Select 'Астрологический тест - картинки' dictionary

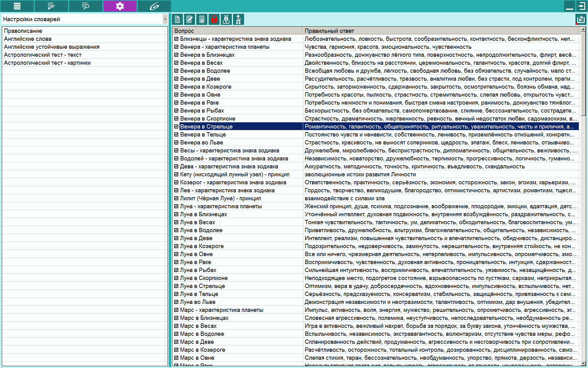(85, 63)
